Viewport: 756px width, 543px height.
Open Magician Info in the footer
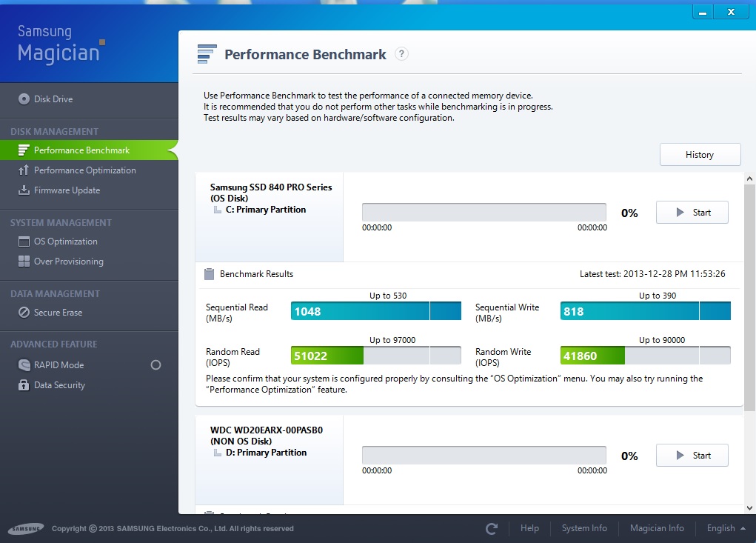click(x=657, y=528)
